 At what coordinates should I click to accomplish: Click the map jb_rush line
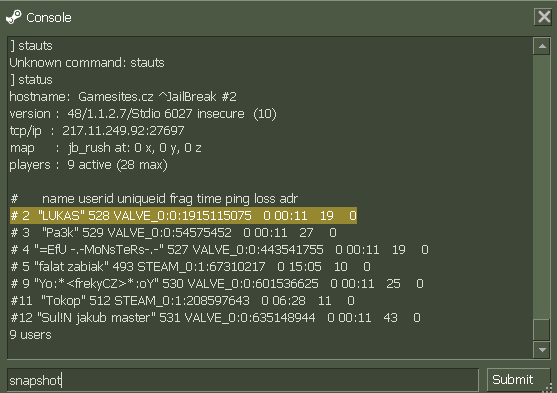[x=106, y=148]
